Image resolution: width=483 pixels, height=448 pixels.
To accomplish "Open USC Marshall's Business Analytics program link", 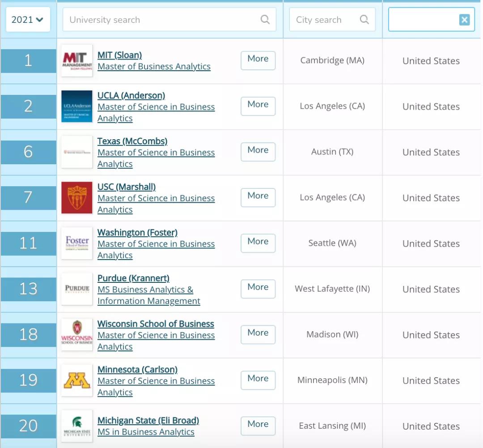I will coord(156,204).
